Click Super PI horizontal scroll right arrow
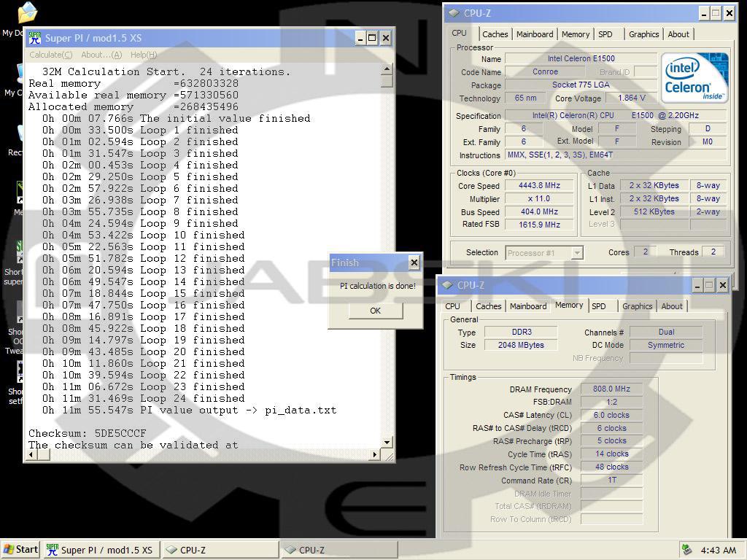This screenshot has width=747, height=560. coord(375,455)
